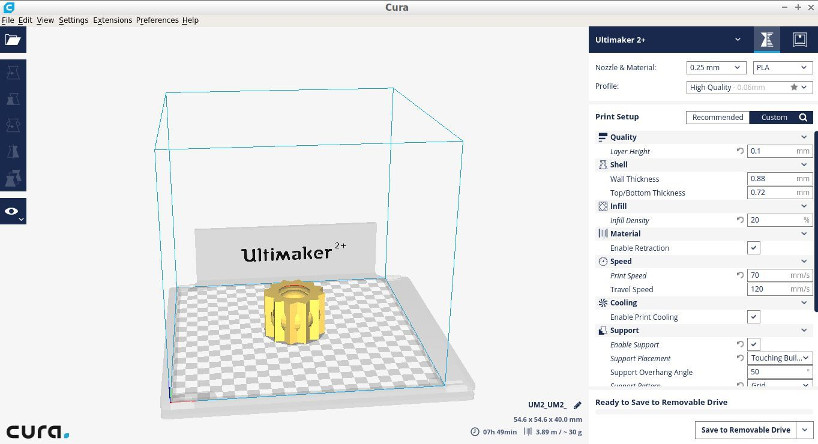The width and height of the screenshot is (818, 444).
Task: Click the Speed clock icon
Action: coord(603,261)
